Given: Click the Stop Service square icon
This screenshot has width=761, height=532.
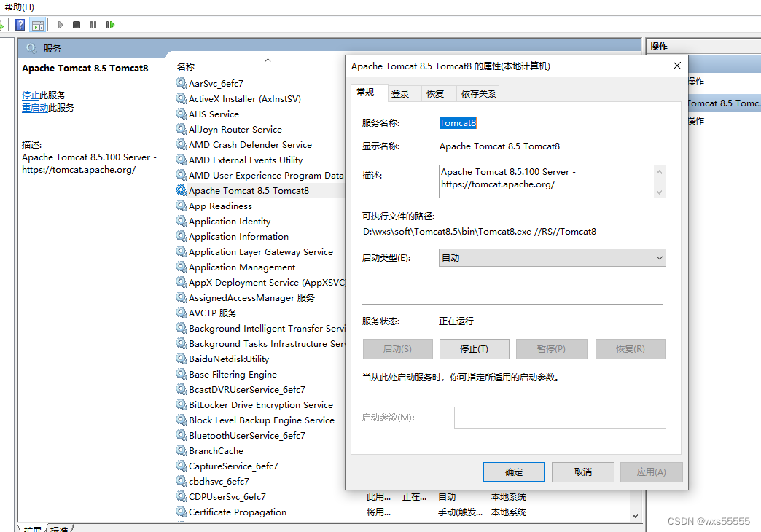Looking at the screenshot, I should pos(77,25).
